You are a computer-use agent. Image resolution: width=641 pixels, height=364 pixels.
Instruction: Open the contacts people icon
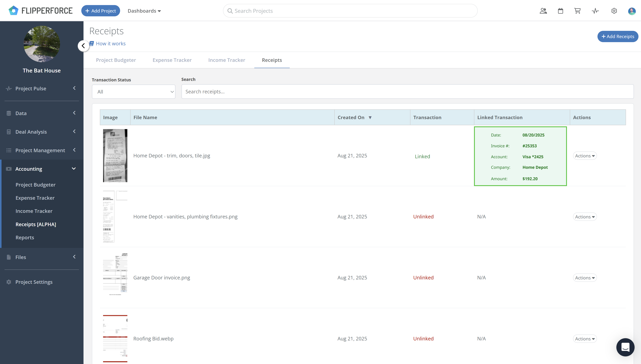tap(543, 11)
